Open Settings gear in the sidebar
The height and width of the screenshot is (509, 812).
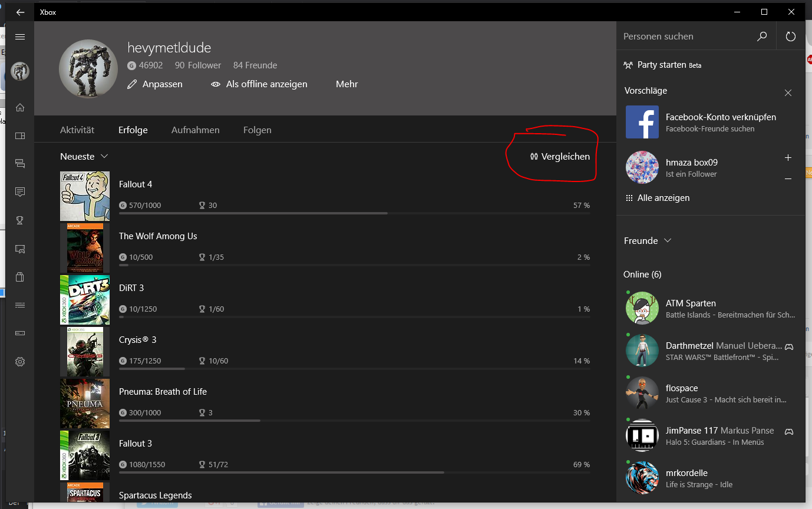point(20,362)
